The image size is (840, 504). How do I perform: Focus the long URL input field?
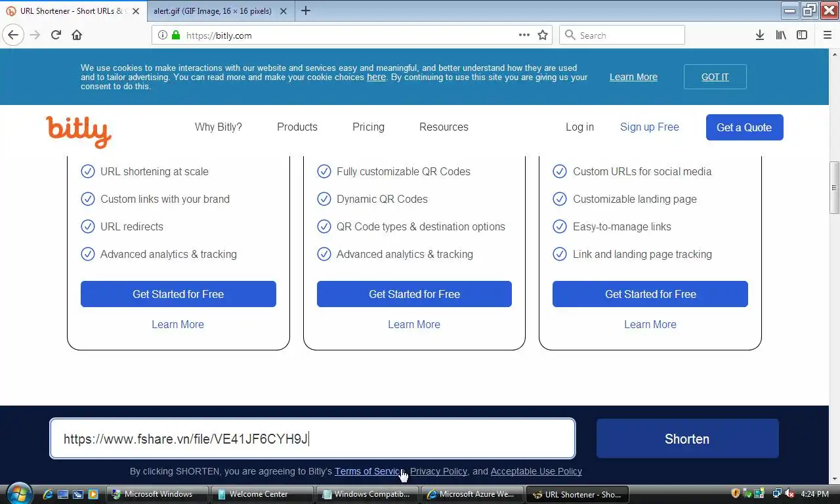(312, 438)
